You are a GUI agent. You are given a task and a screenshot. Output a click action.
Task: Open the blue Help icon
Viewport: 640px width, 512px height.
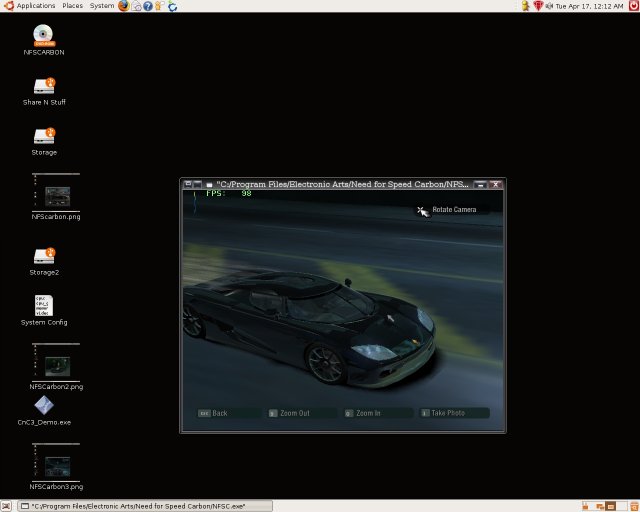148,6
